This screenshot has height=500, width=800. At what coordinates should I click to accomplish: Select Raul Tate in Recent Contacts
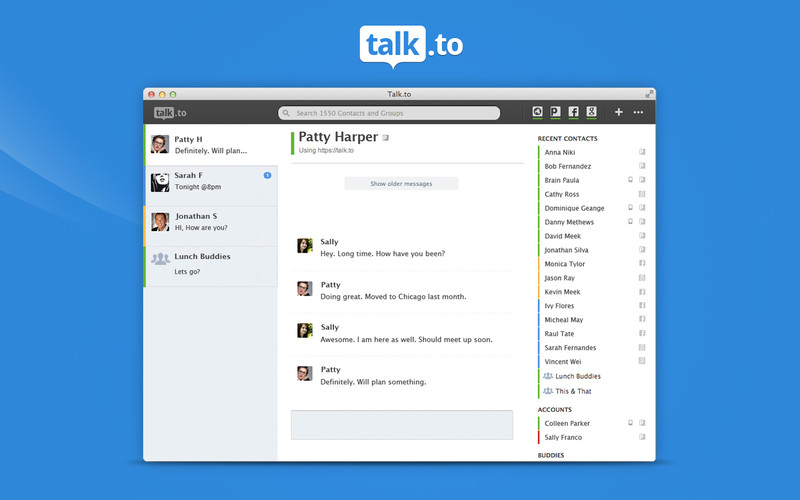coord(559,334)
